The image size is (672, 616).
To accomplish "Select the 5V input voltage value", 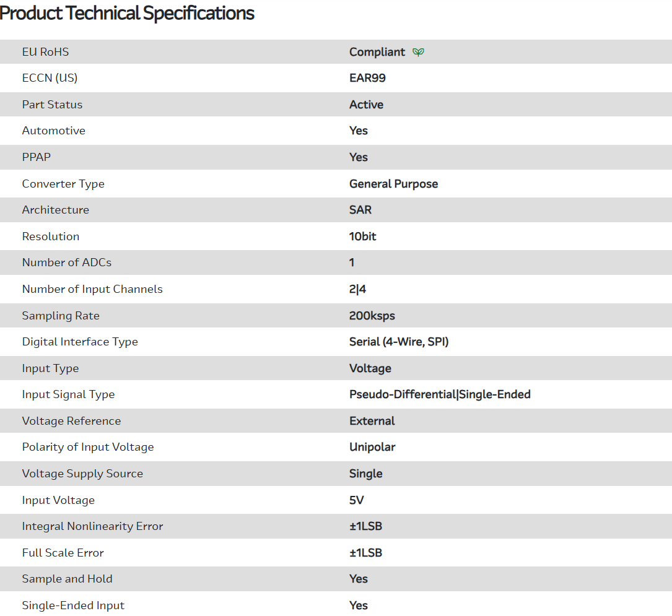I will tap(357, 500).
